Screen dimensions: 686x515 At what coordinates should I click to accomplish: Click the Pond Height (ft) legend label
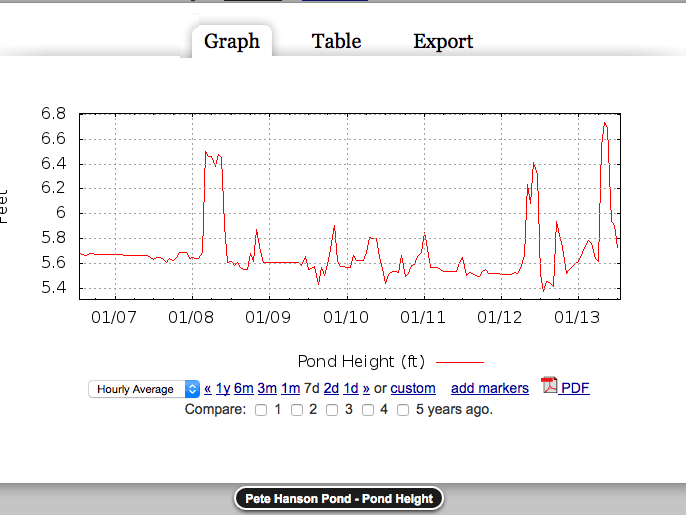click(x=361, y=362)
